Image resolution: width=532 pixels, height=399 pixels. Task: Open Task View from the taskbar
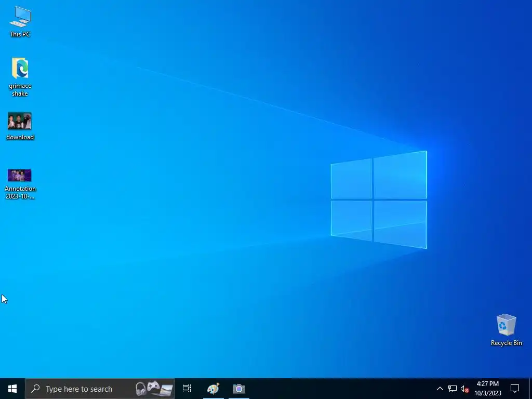(x=187, y=389)
